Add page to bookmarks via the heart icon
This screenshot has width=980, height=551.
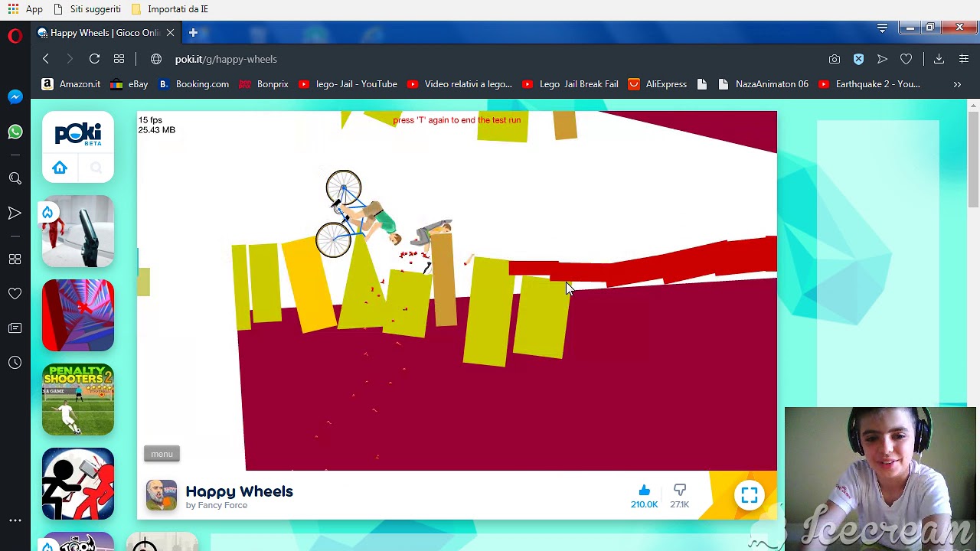[906, 59]
